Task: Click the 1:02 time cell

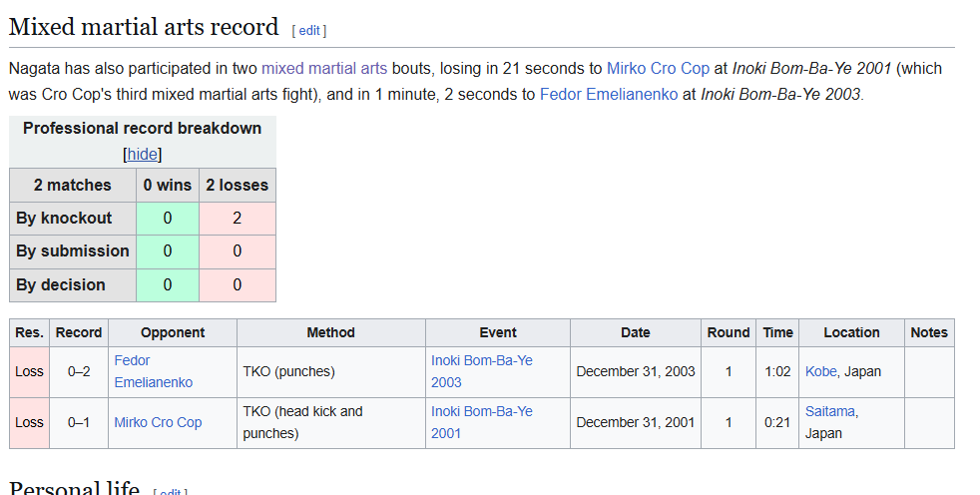Action: 777,372
